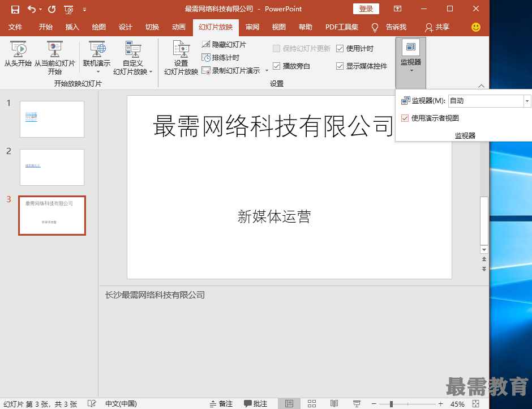Image resolution: width=532 pixels, height=409 pixels.
Task: Click the 登录 sign-in button
Action: pyautogui.click(x=366, y=9)
